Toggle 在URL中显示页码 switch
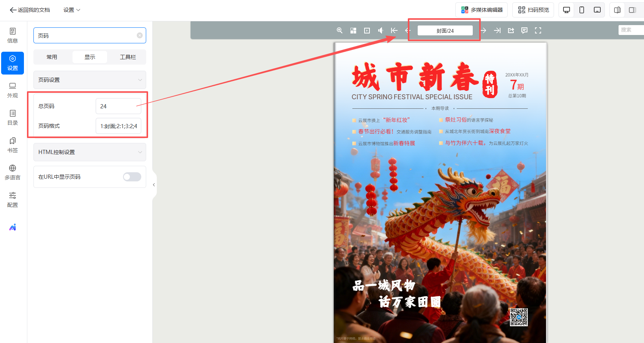Screen dimensions: 644x343 point(132,177)
